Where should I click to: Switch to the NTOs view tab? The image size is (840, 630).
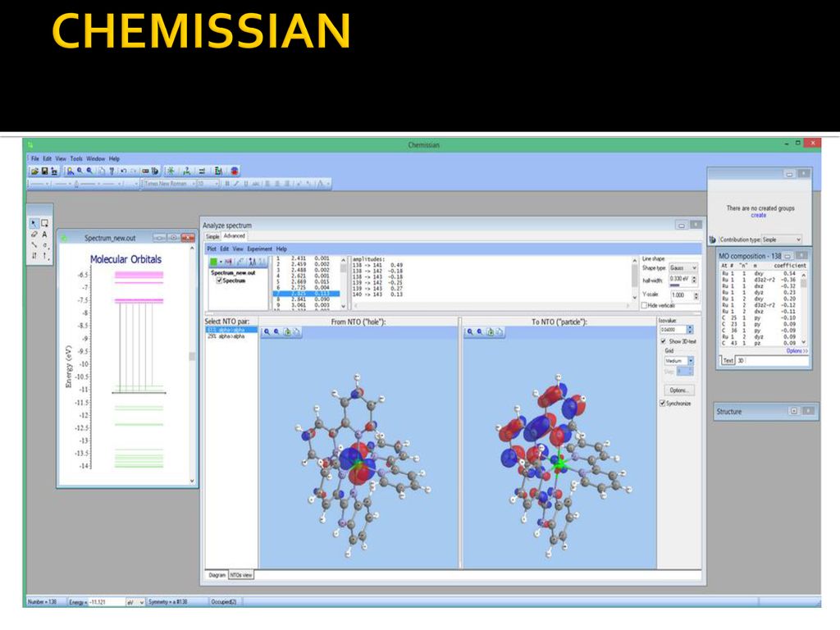tap(241, 575)
